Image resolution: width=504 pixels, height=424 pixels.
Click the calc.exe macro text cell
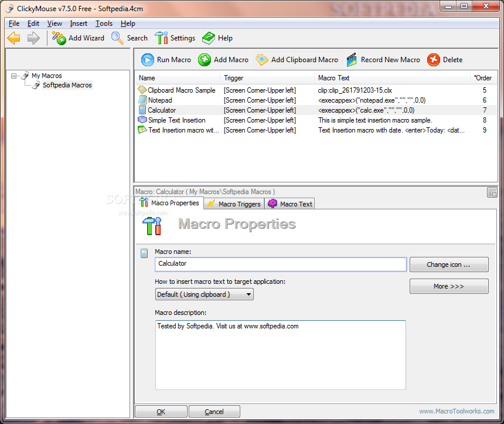pyautogui.click(x=366, y=110)
